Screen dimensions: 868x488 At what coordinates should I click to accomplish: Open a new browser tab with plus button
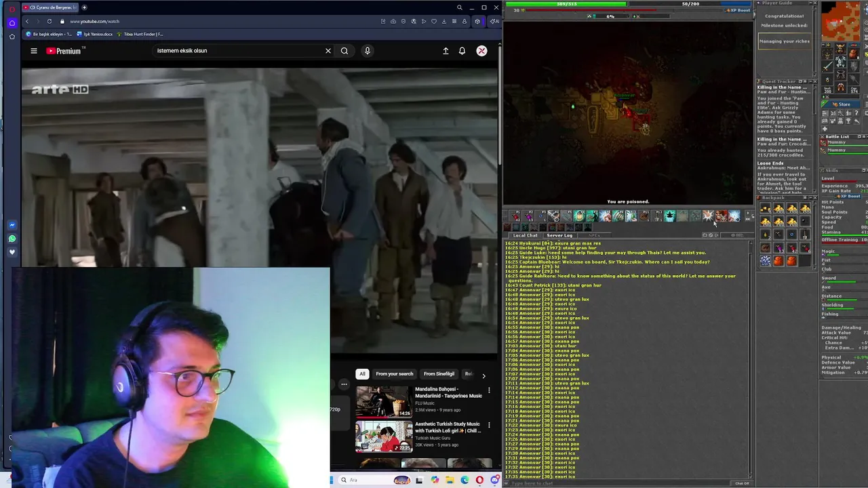[84, 7]
